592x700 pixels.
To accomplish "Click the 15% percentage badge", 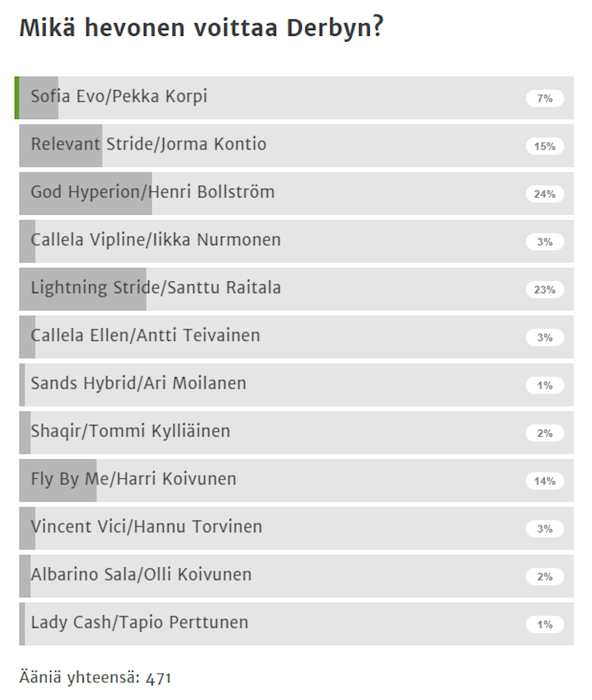I will 545,147.
